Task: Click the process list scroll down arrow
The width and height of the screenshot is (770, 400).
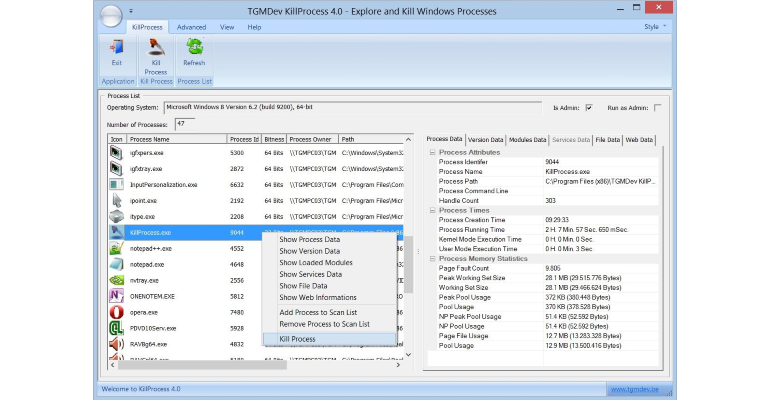Action: pyautogui.click(x=408, y=355)
